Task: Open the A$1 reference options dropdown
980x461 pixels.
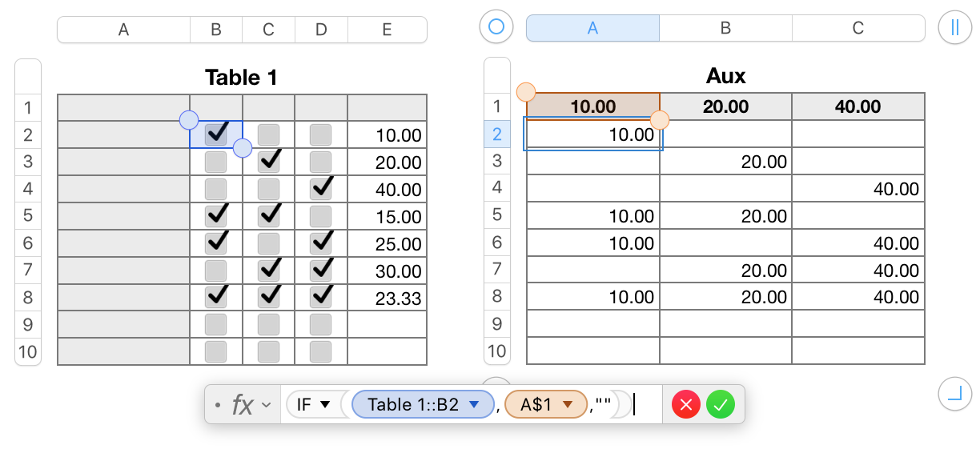Action: tap(568, 405)
